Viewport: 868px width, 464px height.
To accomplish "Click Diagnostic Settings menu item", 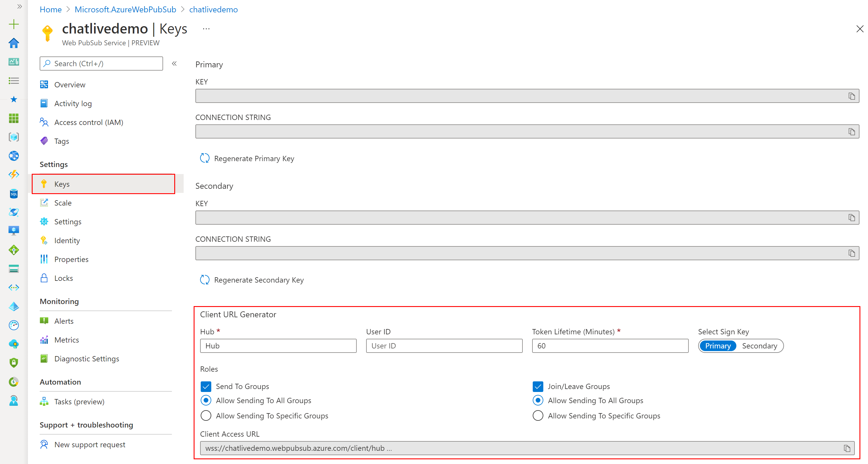I will (87, 358).
